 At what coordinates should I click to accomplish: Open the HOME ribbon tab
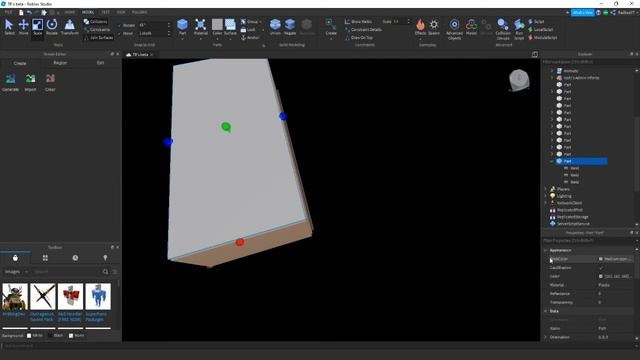pos(69,12)
